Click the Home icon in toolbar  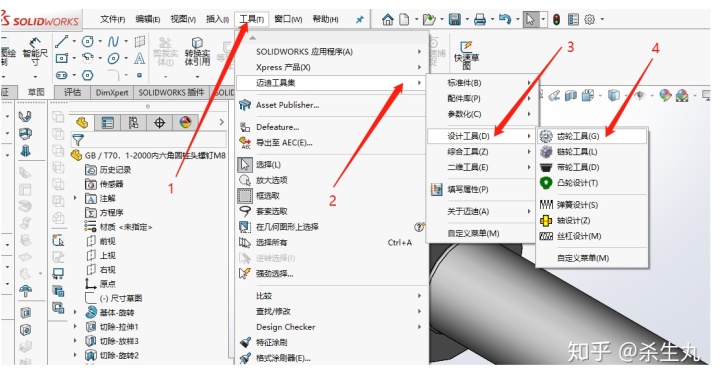[x=388, y=19]
